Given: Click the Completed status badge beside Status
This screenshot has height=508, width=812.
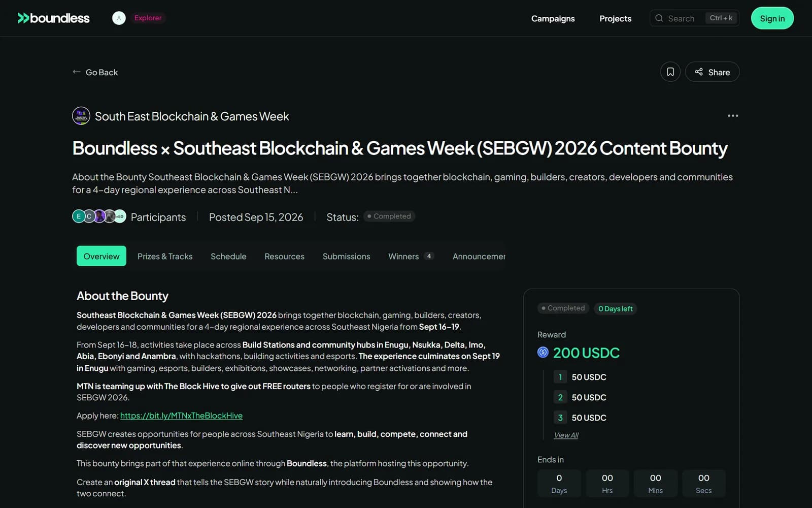Looking at the screenshot, I should (x=389, y=216).
